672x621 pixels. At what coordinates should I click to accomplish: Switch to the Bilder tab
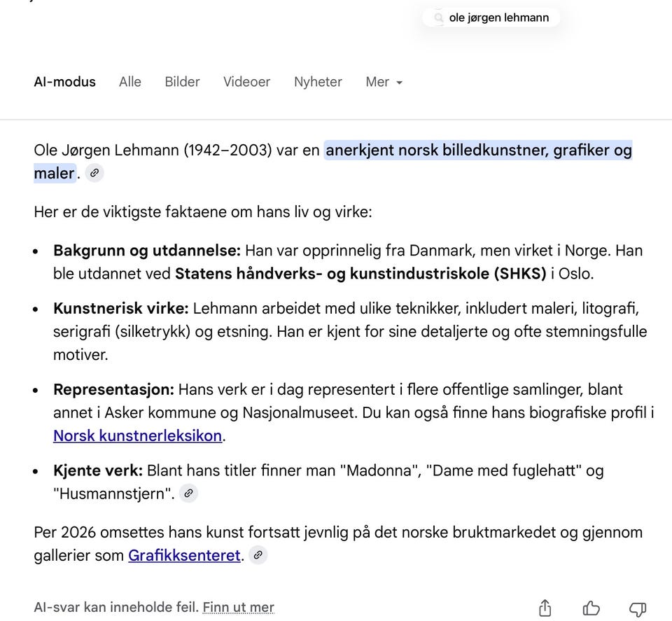(x=182, y=82)
